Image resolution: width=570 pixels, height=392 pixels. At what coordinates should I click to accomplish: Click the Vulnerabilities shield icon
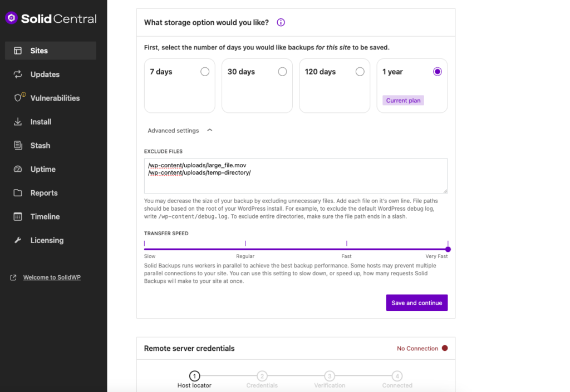[18, 98]
